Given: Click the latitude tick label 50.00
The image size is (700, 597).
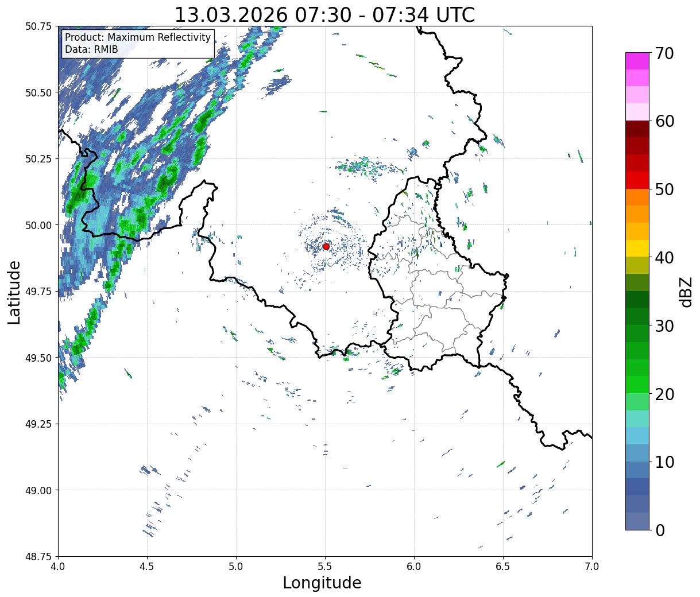Looking at the screenshot, I should coord(38,225).
